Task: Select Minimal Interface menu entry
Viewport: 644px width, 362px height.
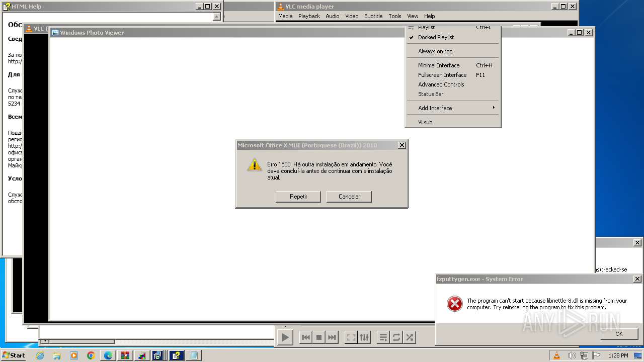Action: point(453,65)
